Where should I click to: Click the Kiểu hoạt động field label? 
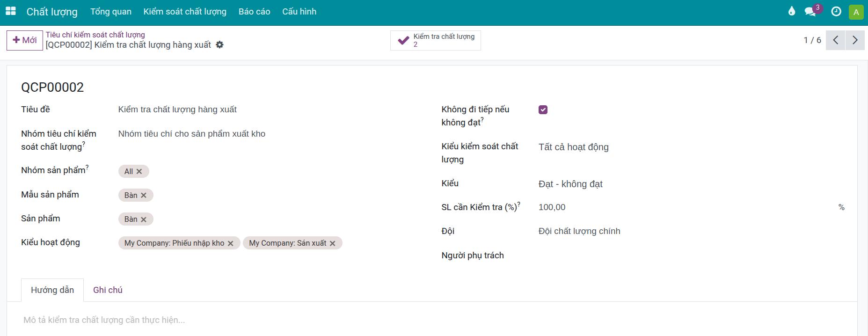[x=51, y=242]
